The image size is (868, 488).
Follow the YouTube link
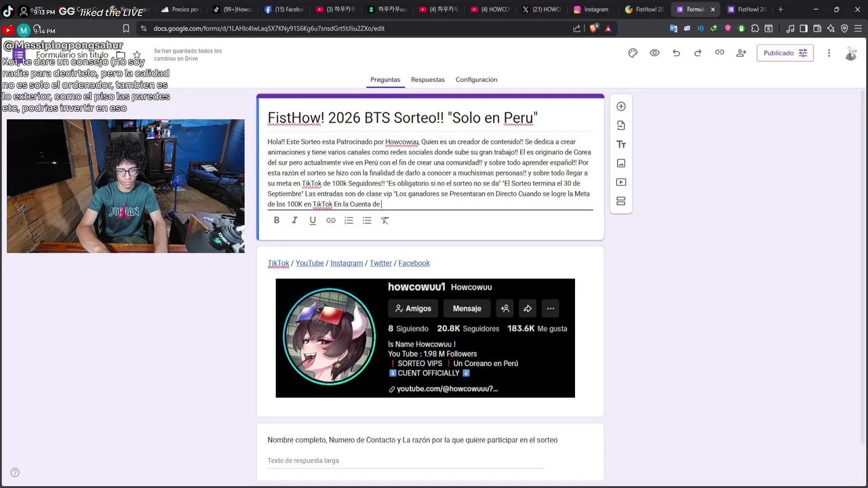click(x=309, y=263)
